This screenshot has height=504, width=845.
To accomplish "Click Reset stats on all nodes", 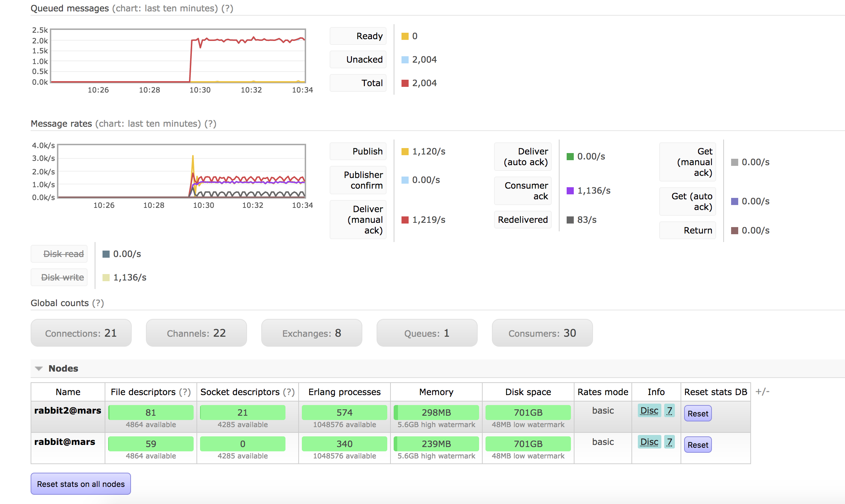I will (80, 484).
